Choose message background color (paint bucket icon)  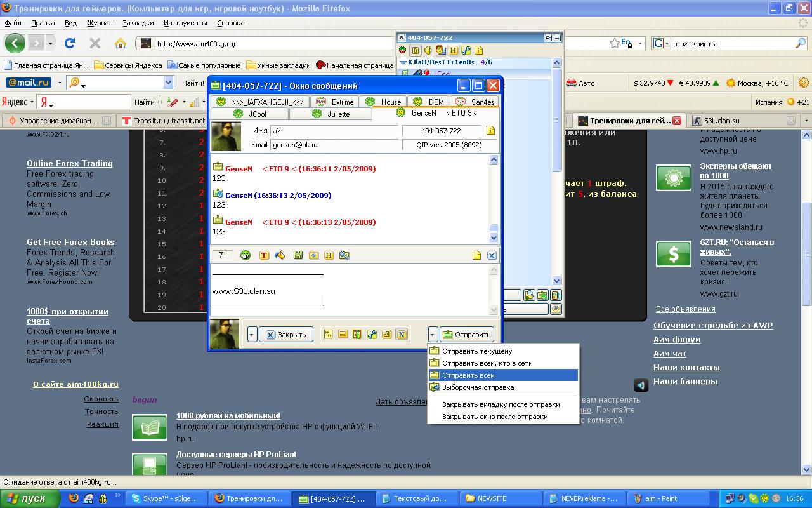(x=280, y=255)
